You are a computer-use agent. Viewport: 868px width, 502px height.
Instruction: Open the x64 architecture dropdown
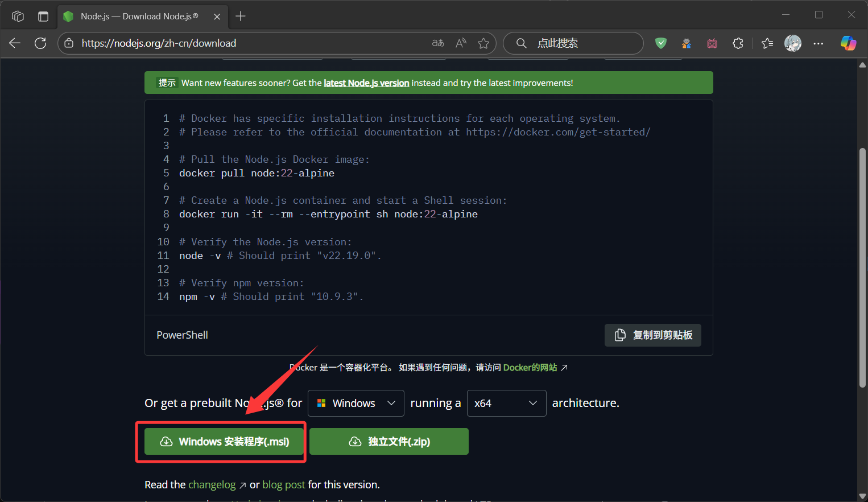click(x=507, y=403)
